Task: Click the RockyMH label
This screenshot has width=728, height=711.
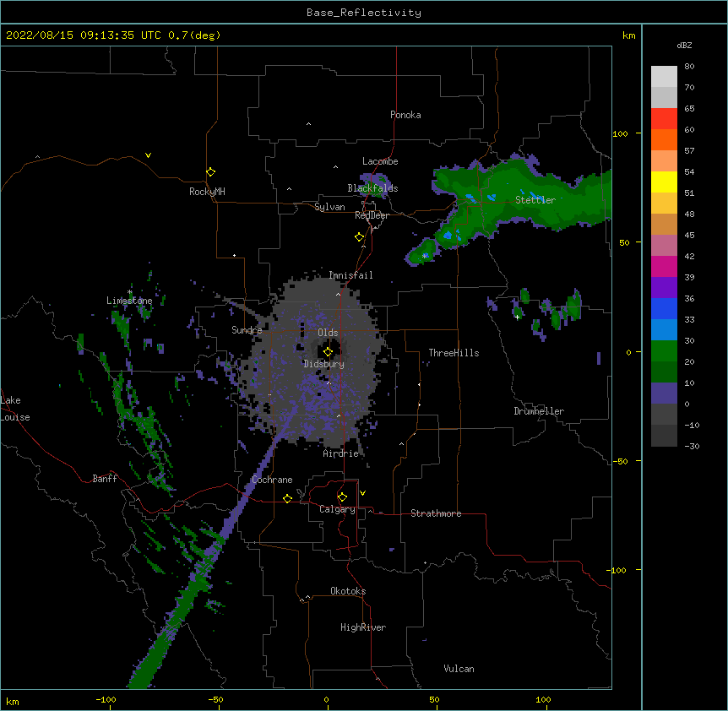Action: [x=207, y=192]
